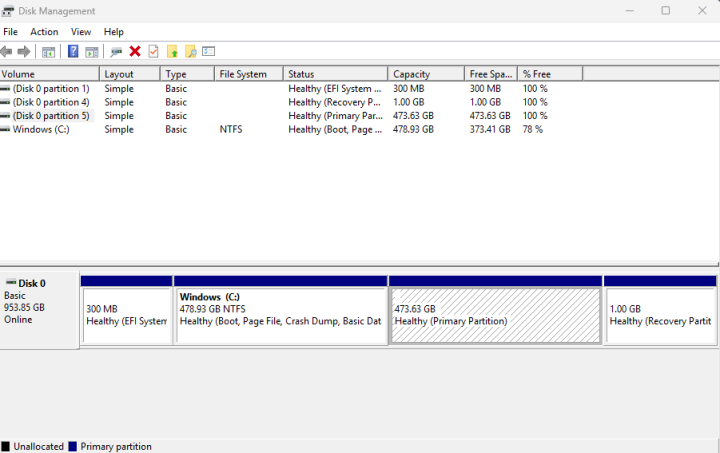Sort by the Type column header
The image size is (720, 453).
187,74
